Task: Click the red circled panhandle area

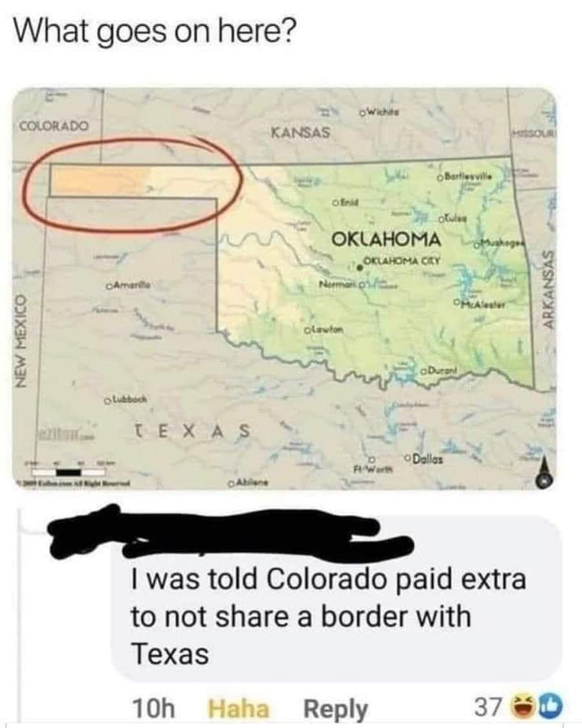Action: tap(133, 184)
